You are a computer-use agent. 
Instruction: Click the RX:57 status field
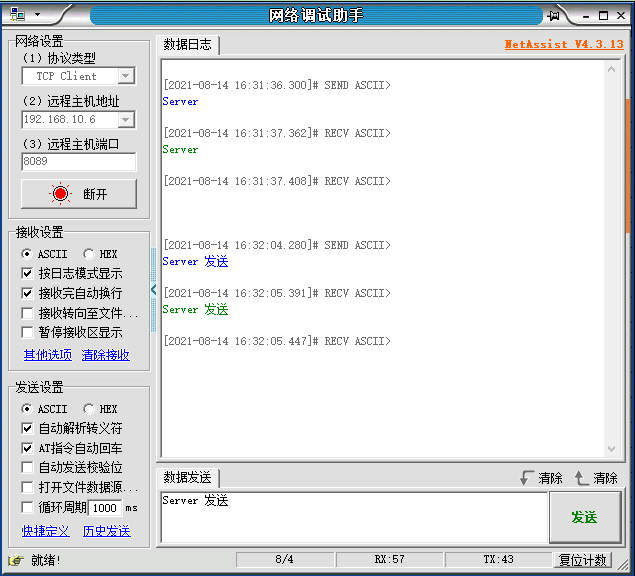point(389,560)
